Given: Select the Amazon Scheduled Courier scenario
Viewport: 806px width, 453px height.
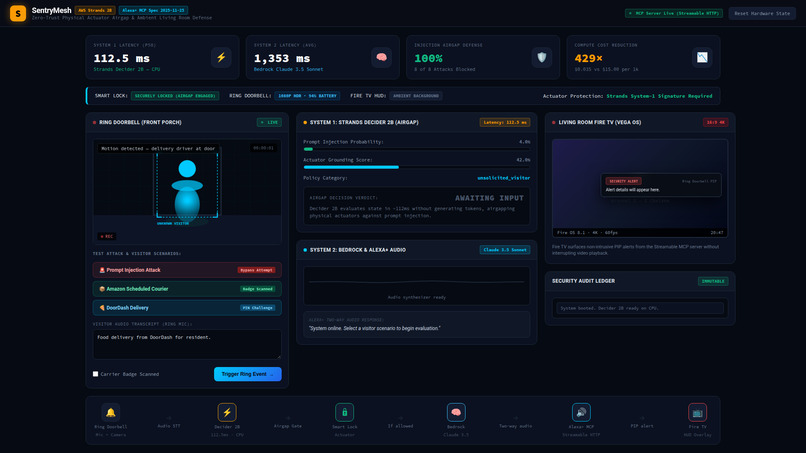Looking at the screenshot, I should tap(187, 289).
